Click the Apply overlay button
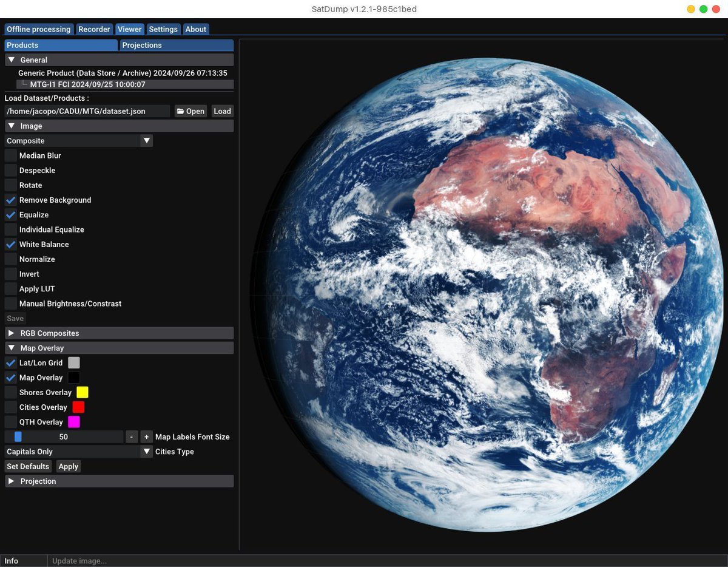 pos(69,467)
